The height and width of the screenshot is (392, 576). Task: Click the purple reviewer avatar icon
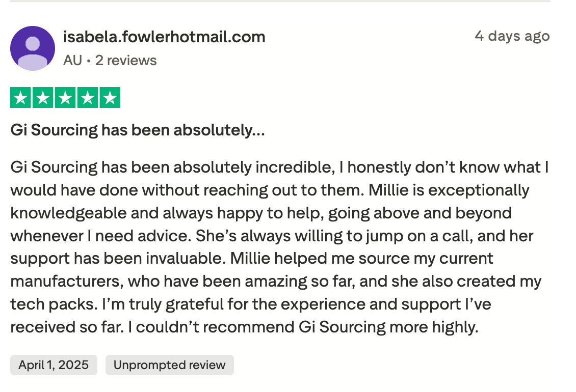pyautogui.click(x=33, y=48)
